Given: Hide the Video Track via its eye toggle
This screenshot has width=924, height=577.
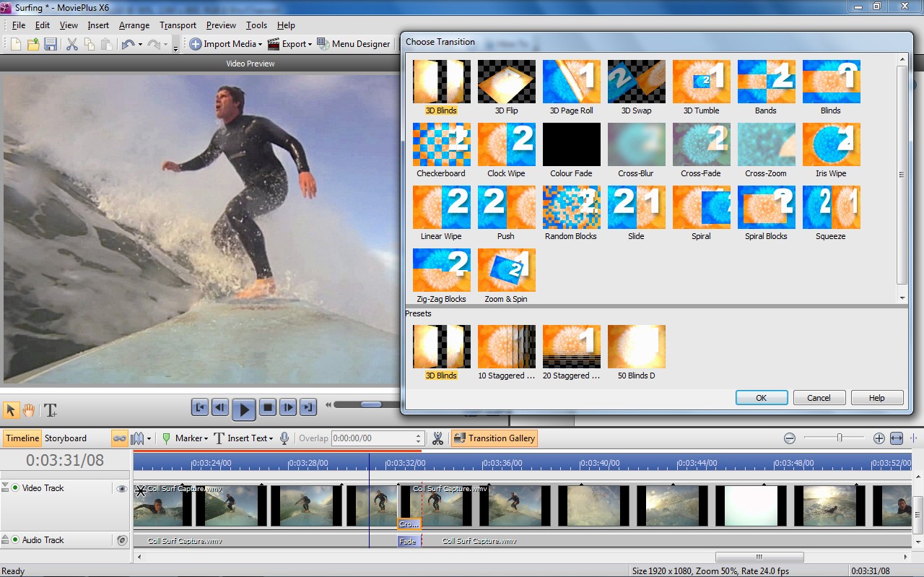Looking at the screenshot, I should (121, 488).
